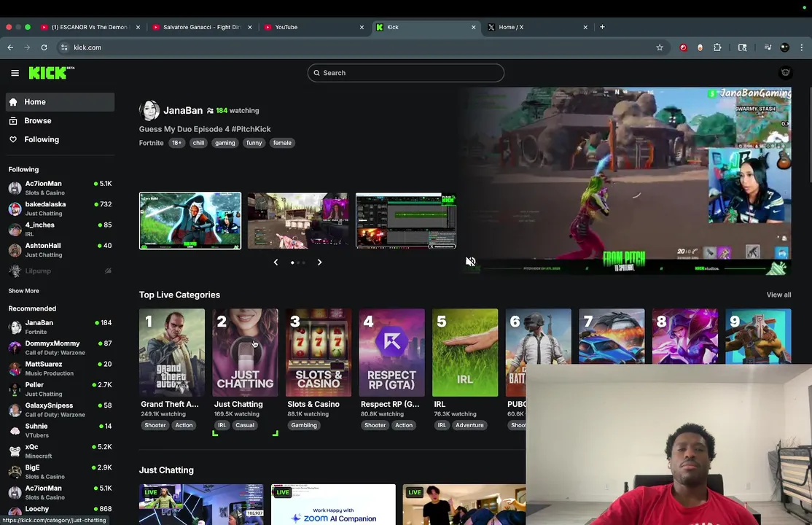Viewport: 812px width, 525px height.
Task: Open IRL category card
Action: 465,353
